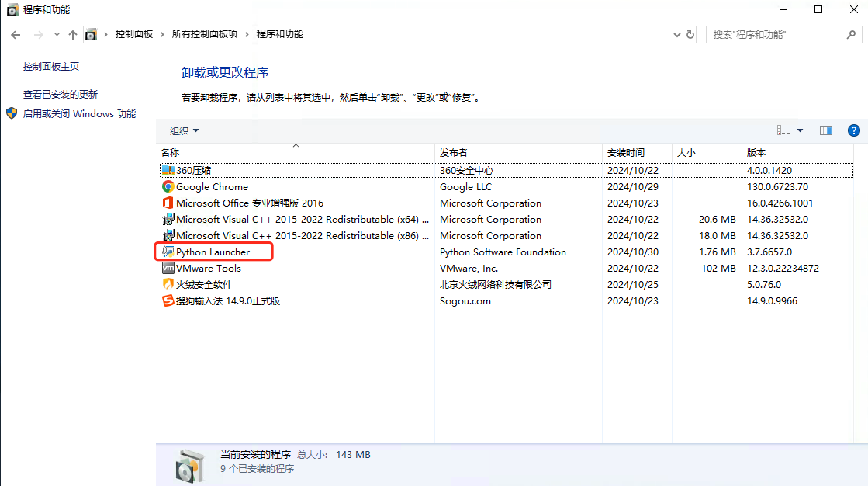This screenshot has width=868, height=486.
Task: Expand the address bar history dropdown
Action: pos(676,34)
